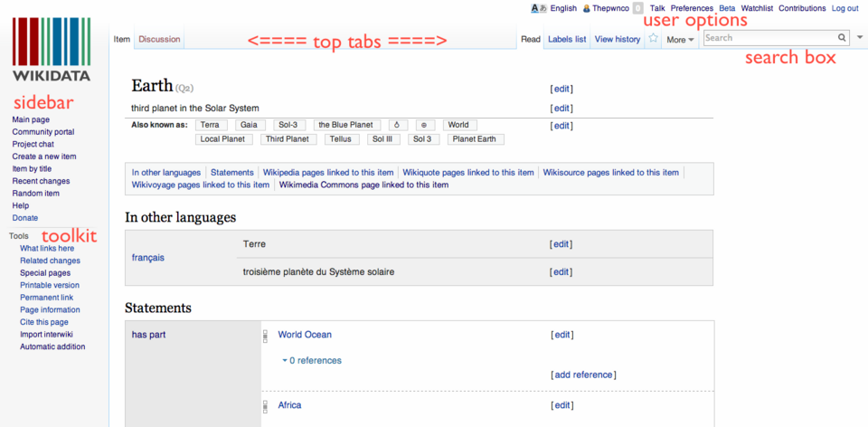Viewport: 868px width, 427px height.
Task: Open the Contributions link
Action: [x=802, y=8]
